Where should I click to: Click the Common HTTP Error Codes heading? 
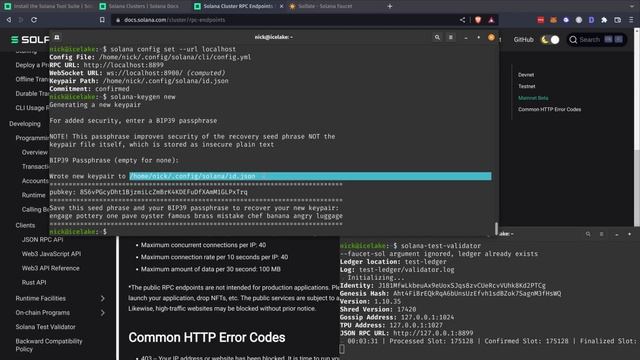tap(207, 338)
